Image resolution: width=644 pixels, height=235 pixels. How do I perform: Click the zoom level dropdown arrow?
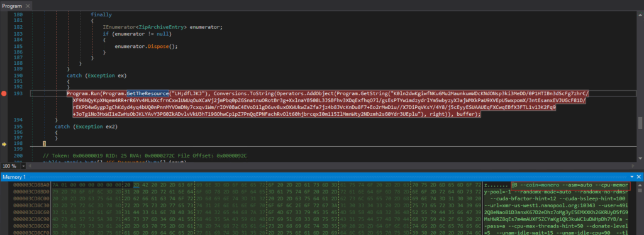[x=23, y=166]
